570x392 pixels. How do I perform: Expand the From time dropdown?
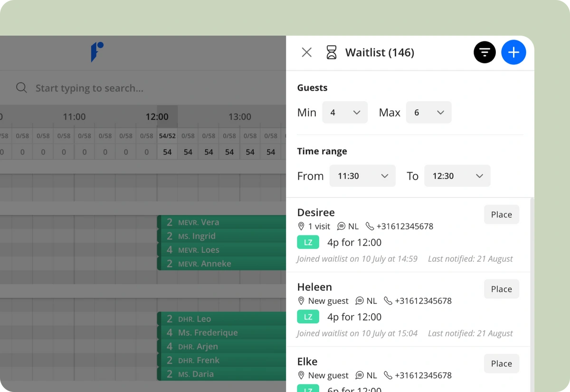coord(362,176)
